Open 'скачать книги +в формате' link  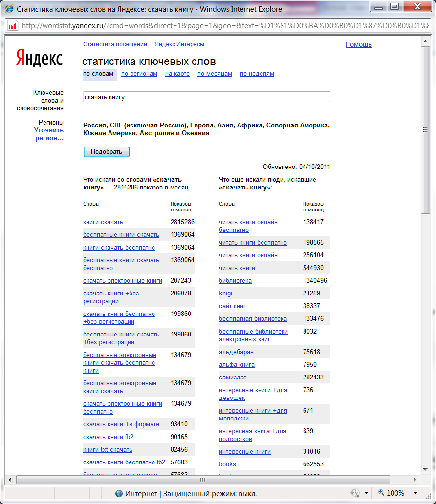(x=121, y=424)
